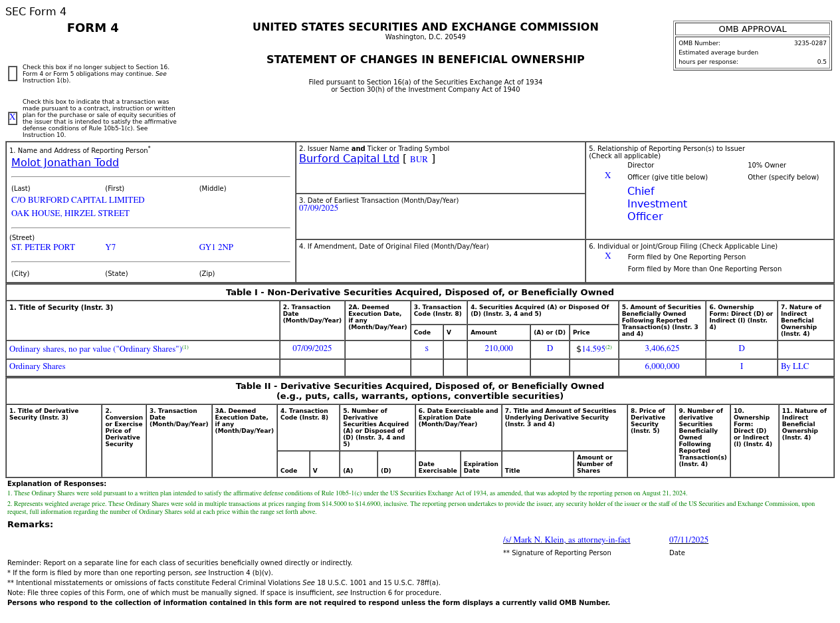Click the If Amendment, Date of Original Filed field
This screenshot has width=840, height=623.
click(441, 261)
